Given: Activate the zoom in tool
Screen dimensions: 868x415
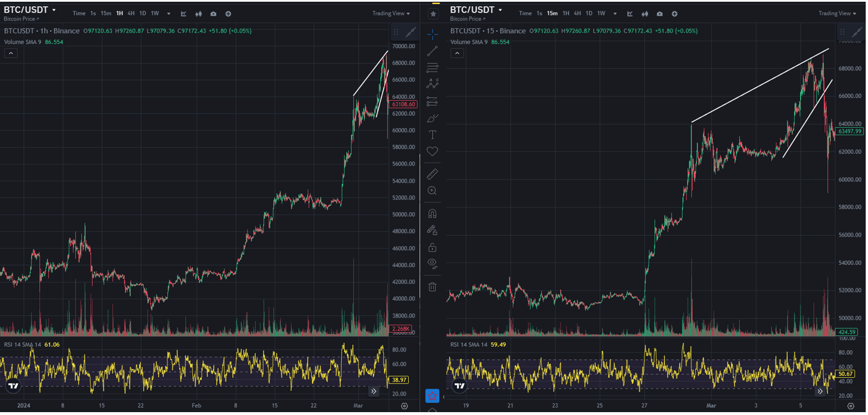Looking at the screenshot, I should [x=432, y=190].
